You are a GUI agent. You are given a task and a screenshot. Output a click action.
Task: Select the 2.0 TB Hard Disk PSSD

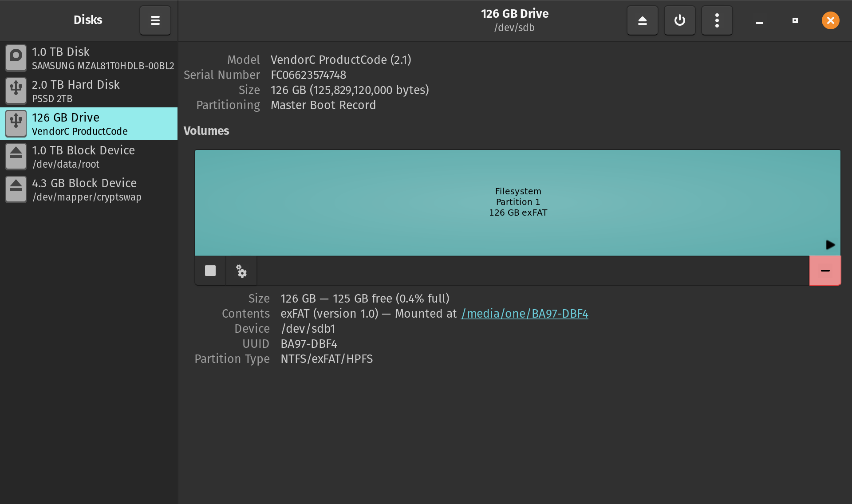tap(102, 91)
